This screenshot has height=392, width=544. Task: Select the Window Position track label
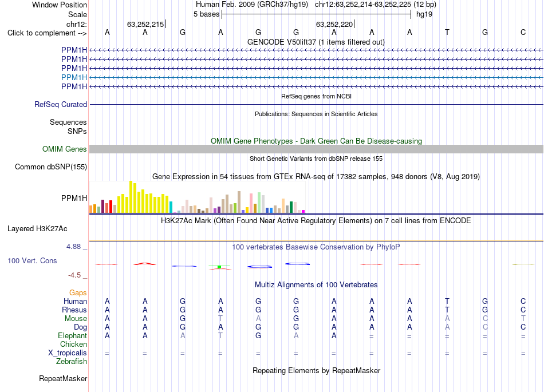click(60, 5)
